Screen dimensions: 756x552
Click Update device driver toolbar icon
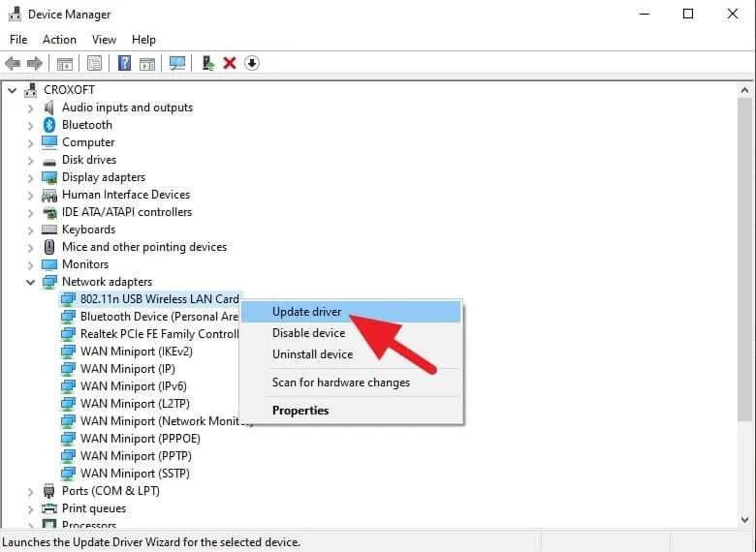207,63
